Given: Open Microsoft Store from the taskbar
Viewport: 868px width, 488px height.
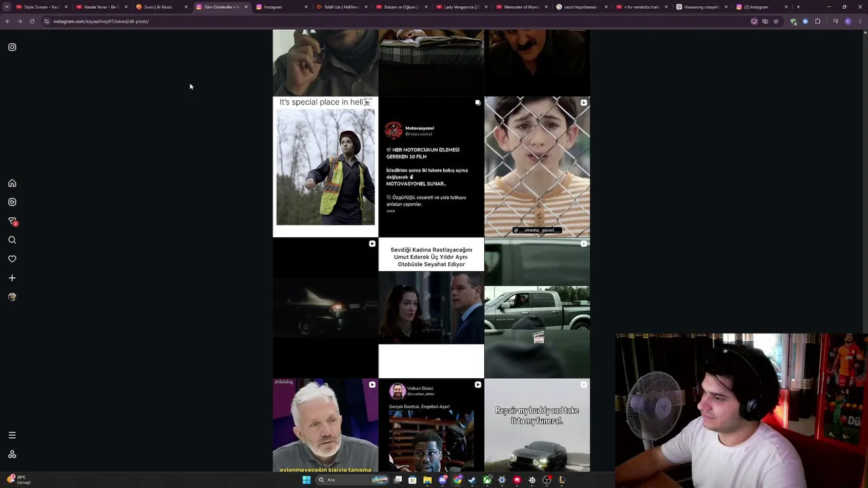Looking at the screenshot, I should point(413,480).
